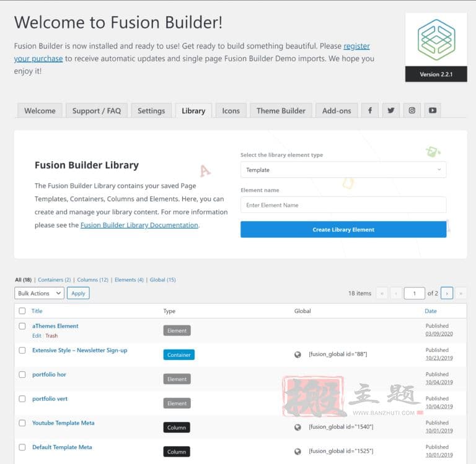
Task: Tick the portfolio hor checkbox
Action: (x=22, y=375)
